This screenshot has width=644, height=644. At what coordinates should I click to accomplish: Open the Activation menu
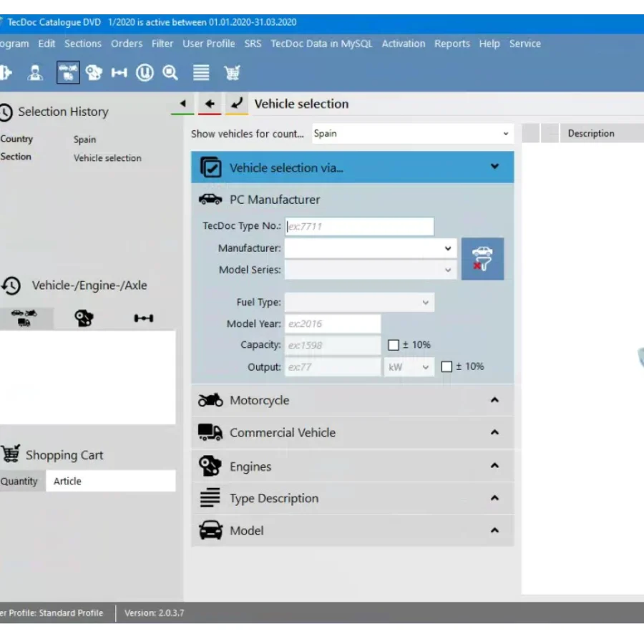pos(404,44)
